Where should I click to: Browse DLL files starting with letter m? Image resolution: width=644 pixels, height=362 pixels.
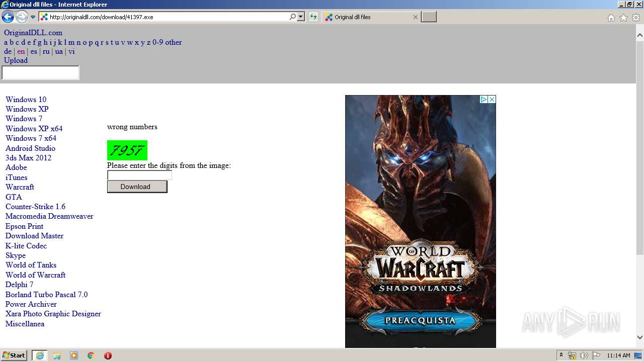tap(71, 42)
